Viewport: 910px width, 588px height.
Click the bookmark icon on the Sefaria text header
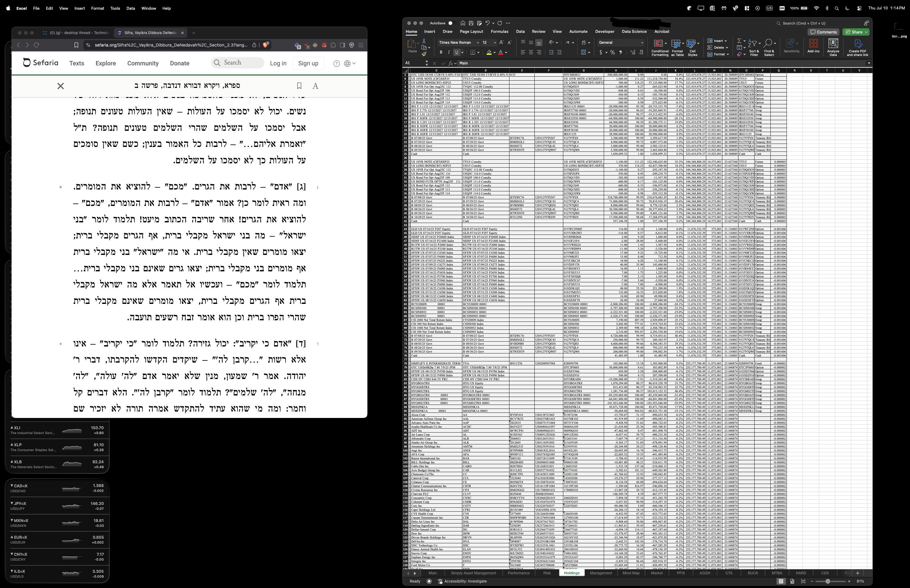tap(299, 86)
